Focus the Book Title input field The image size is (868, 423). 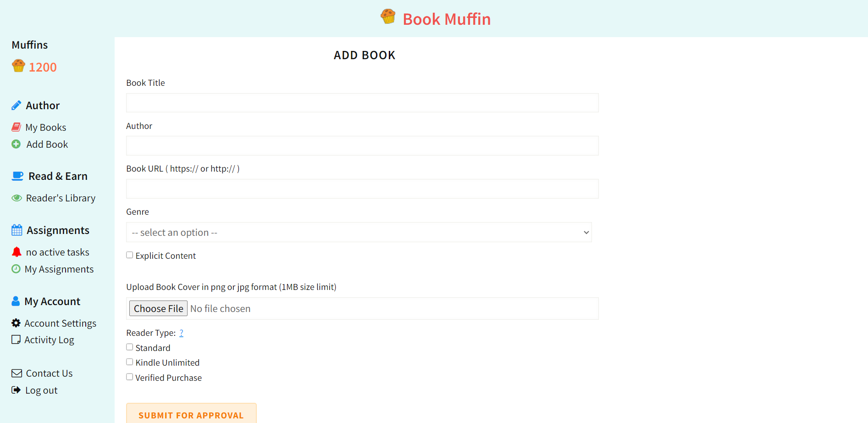pos(362,103)
